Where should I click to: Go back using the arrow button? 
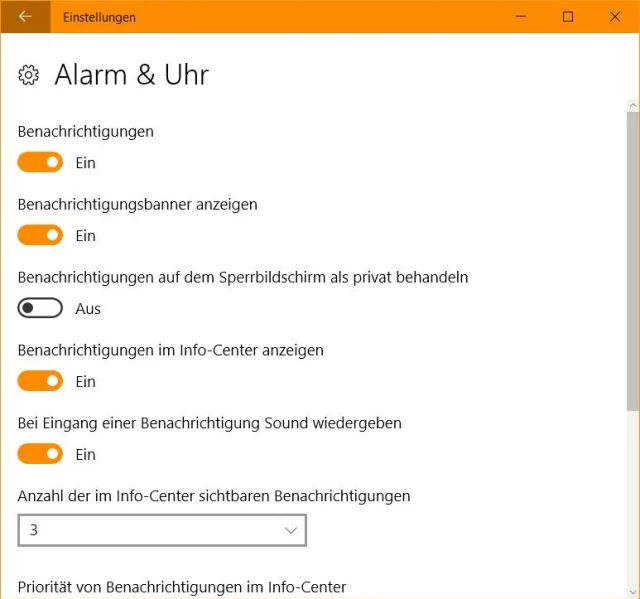point(25,17)
